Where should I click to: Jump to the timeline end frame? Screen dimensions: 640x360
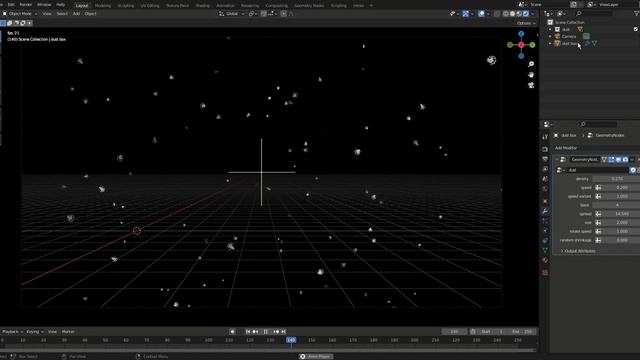tap(283, 332)
